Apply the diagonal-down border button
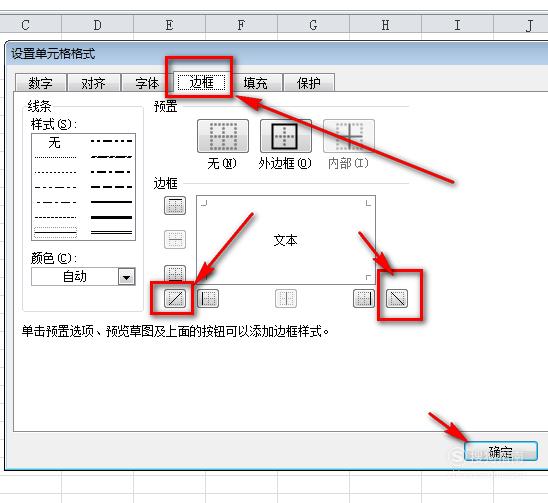Image resolution: width=548 pixels, height=503 pixels. coord(397,298)
